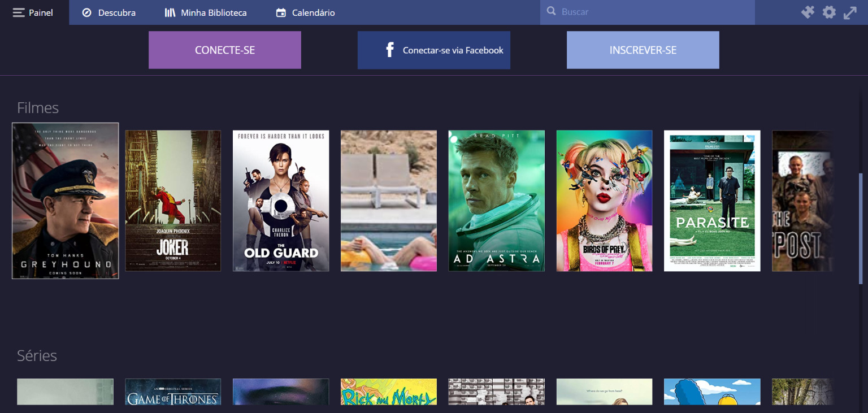Open the Minha Biblioteca tab
Viewport: 868px width, 413px height.
click(x=206, y=12)
